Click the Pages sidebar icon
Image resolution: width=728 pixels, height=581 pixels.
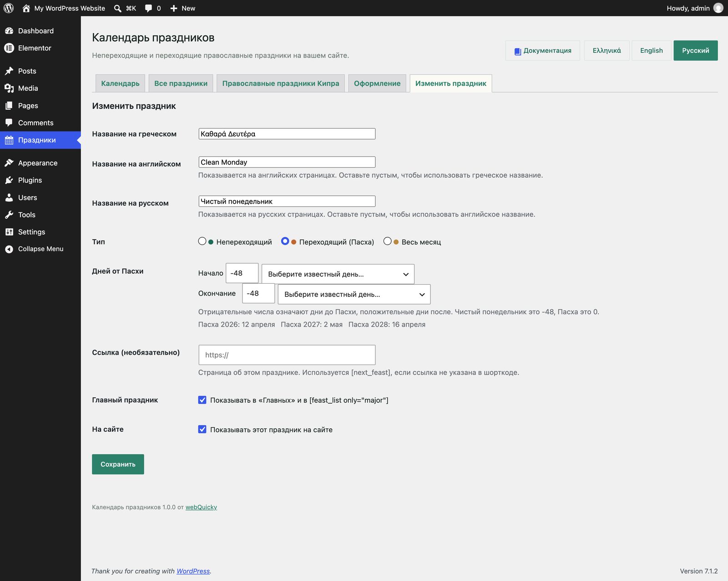[x=9, y=105]
